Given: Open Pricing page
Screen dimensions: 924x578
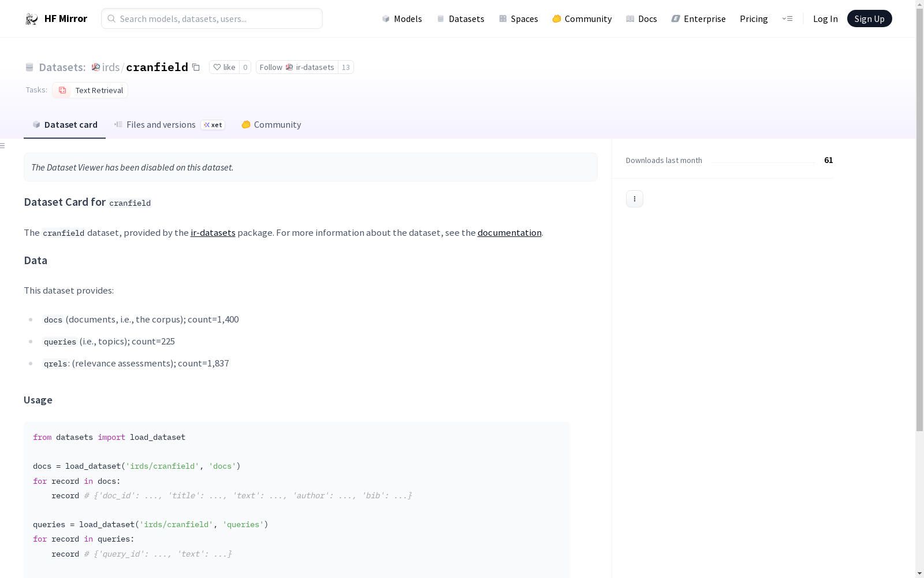Looking at the screenshot, I should (x=754, y=18).
